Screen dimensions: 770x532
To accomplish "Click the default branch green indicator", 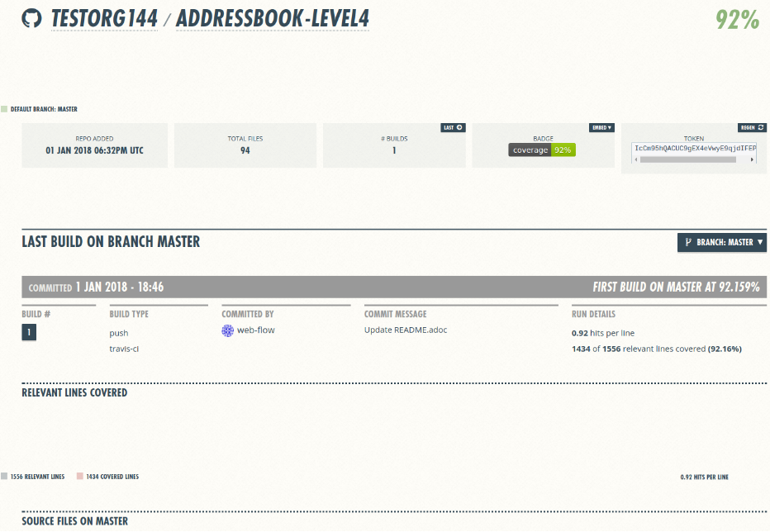I will pos(4,109).
